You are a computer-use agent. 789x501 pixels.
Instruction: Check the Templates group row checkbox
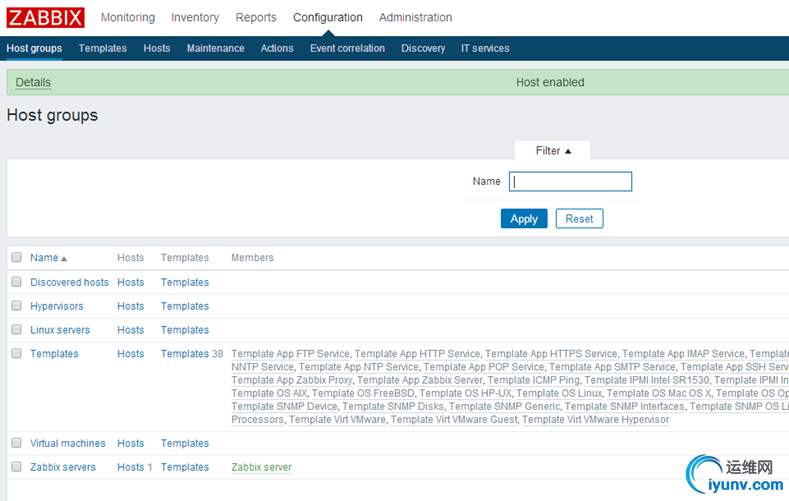click(x=17, y=353)
